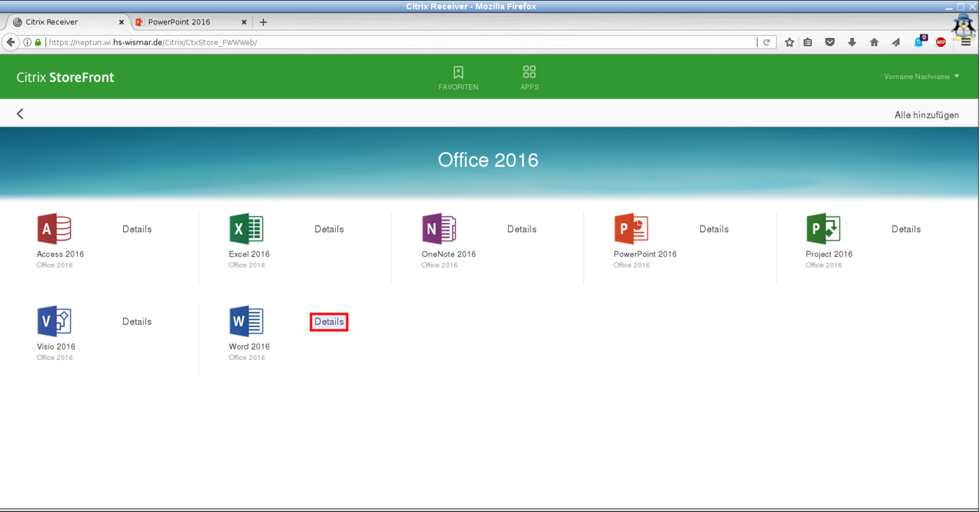Open the Project 2016 icon

(x=823, y=229)
